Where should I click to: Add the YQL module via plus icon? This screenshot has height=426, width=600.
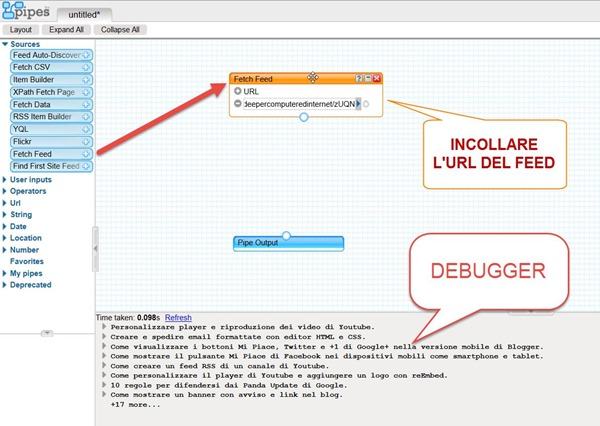click(86, 129)
